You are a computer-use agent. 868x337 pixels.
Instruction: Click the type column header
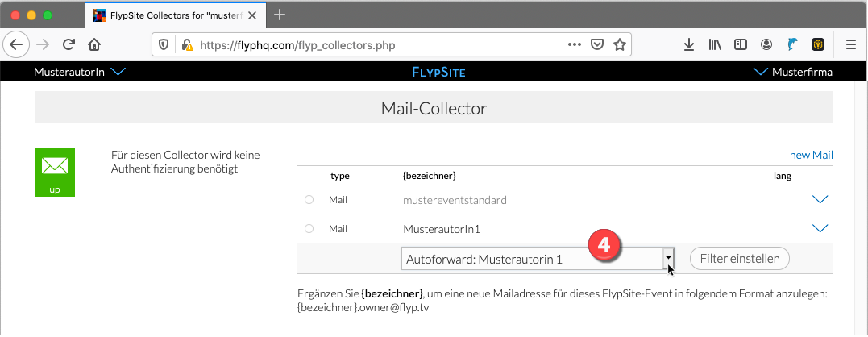pos(340,176)
